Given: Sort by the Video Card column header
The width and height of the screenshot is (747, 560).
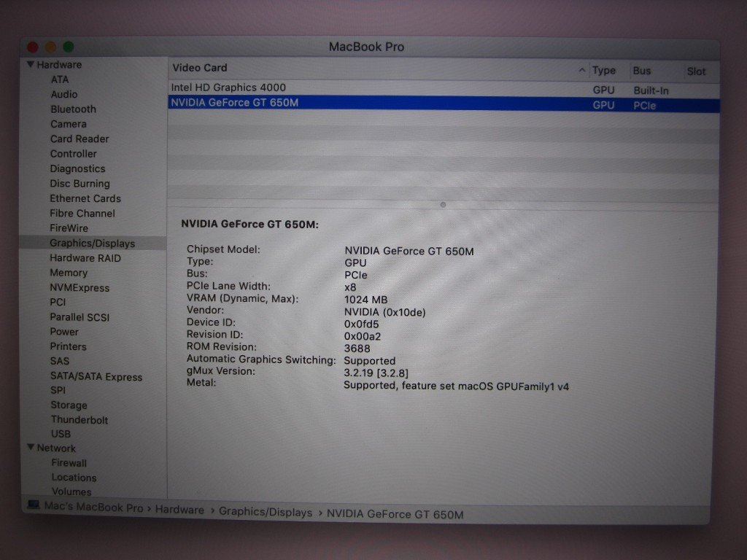Looking at the screenshot, I should (x=200, y=68).
